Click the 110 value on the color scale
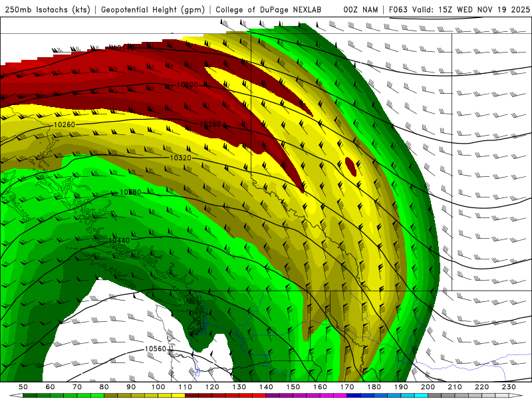This screenshot has width=532, height=399. [x=186, y=387]
